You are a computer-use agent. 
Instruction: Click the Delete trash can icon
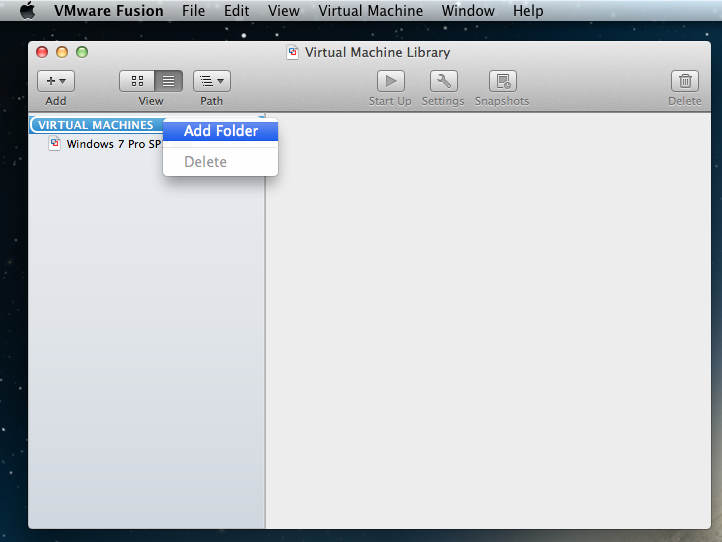tap(685, 82)
